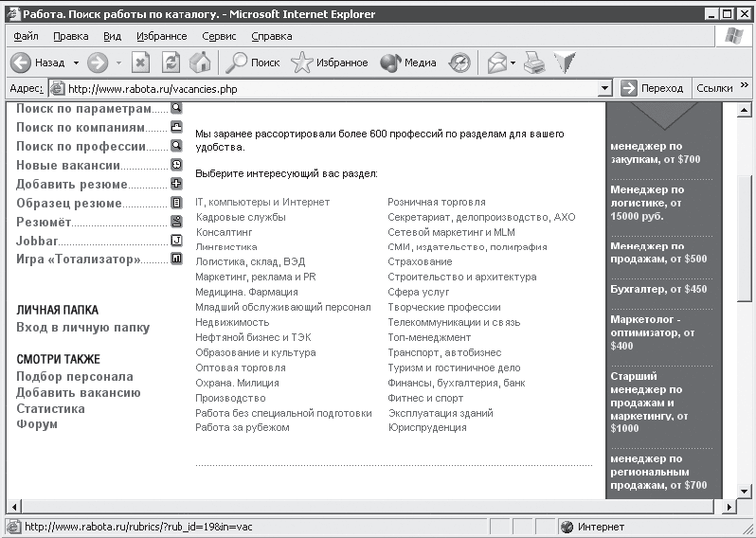Click the Print icon in toolbar

pyautogui.click(x=535, y=63)
